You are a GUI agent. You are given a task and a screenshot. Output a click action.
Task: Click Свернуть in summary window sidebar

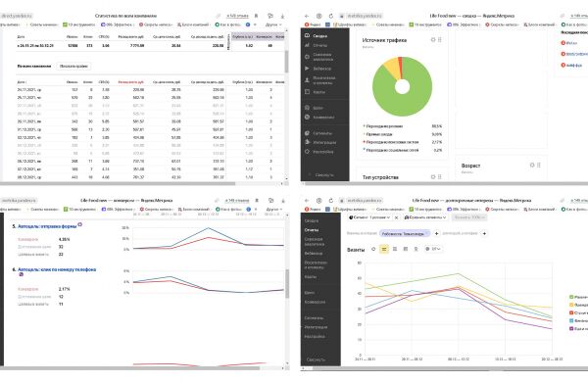tap(324, 175)
